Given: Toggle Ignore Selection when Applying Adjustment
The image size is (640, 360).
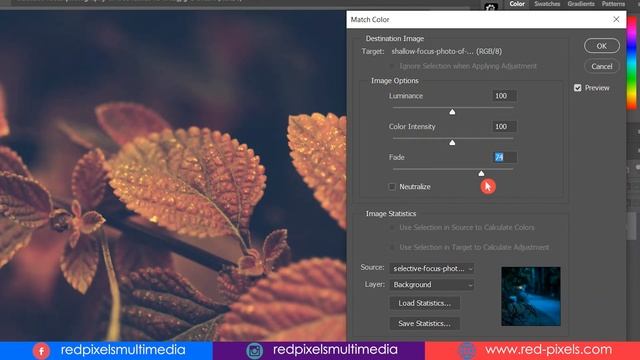Looking at the screenshot, I should [392, 66].
